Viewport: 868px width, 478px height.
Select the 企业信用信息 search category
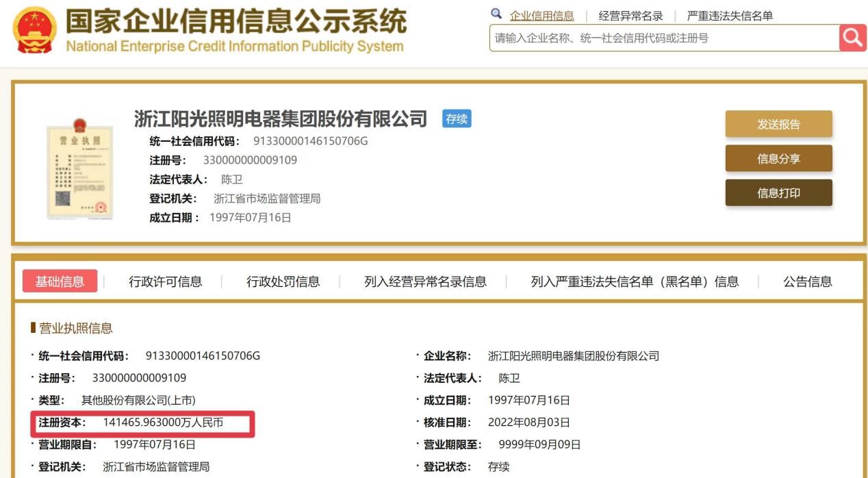[x=541, y=16]
